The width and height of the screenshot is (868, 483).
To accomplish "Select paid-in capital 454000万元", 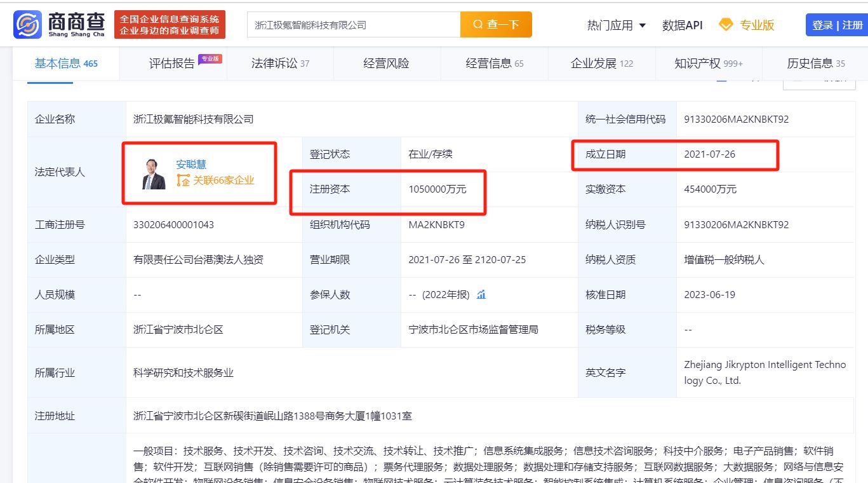I will pyautogui.click(x=711, y=189).
